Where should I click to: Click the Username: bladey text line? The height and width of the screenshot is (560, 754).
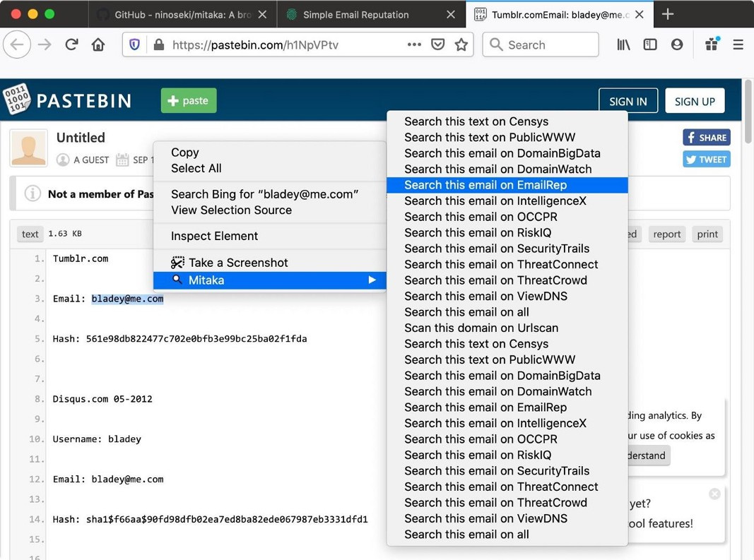coord(97,439)
